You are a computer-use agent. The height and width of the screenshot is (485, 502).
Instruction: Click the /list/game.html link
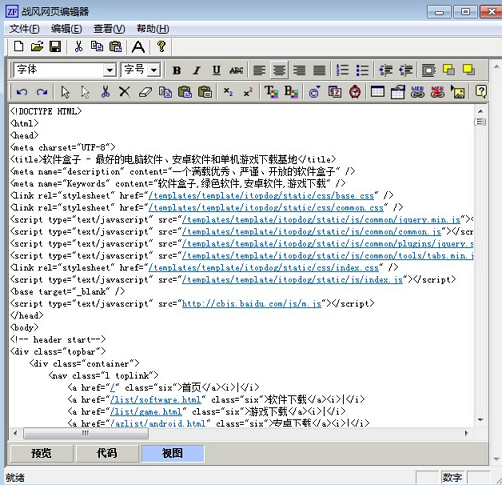pyautogui.click(x=146, y=412)
